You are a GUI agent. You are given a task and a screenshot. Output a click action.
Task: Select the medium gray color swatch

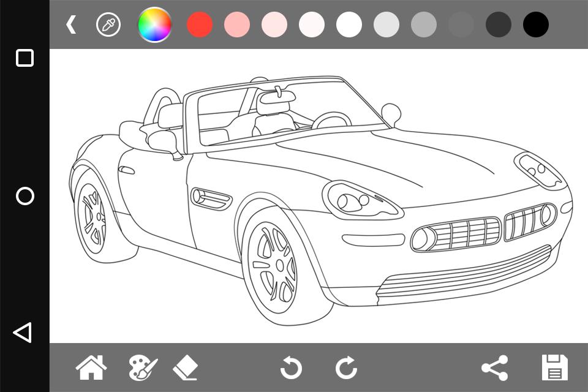pos(424,24)
